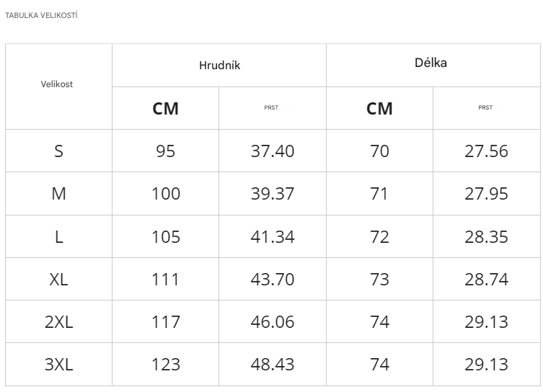Click chest value 105 for size L
Image resolution: width=543 pixels, height=392 pixels.
(165, 237)
